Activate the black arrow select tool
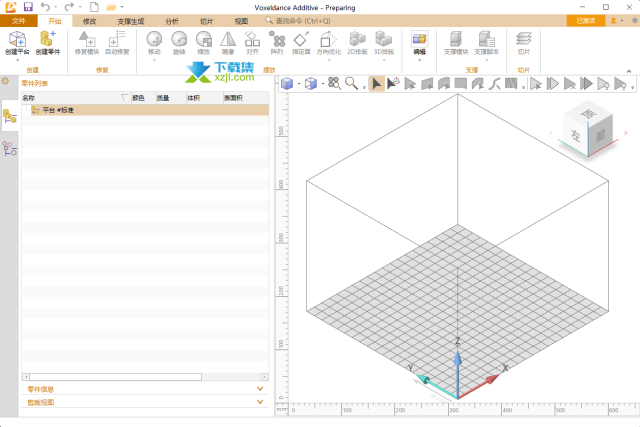Image resolution: width=640 pixels, height=427 pixels. coord(376,84)
